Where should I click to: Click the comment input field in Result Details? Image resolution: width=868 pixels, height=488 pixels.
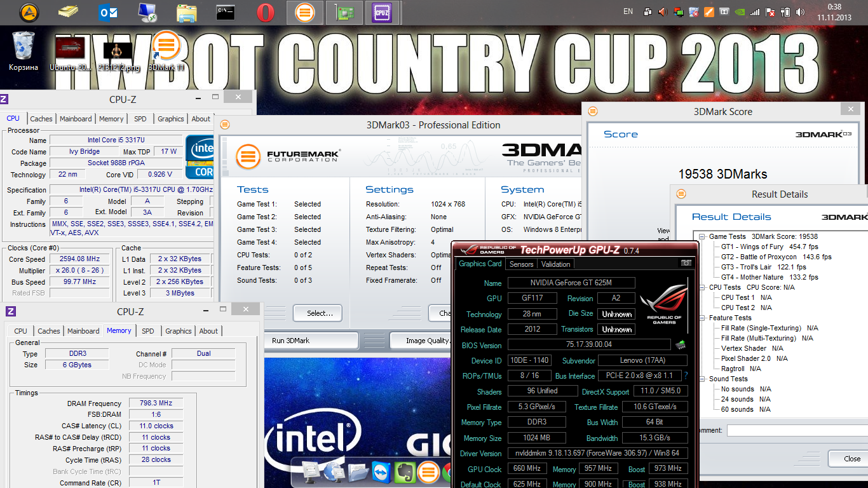797,430
